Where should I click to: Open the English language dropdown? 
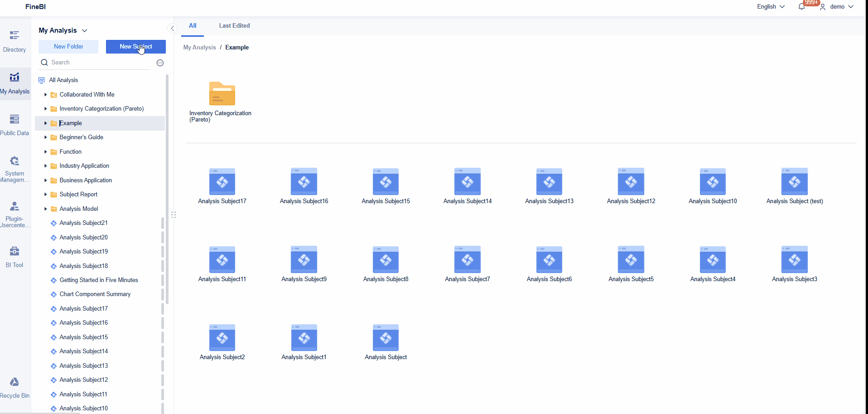pyautogui.click(x=771, y=7)
